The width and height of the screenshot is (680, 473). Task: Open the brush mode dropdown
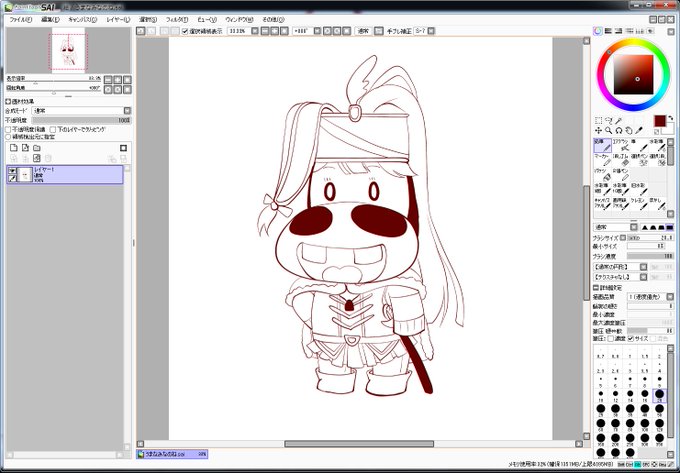tap(634, 227)
